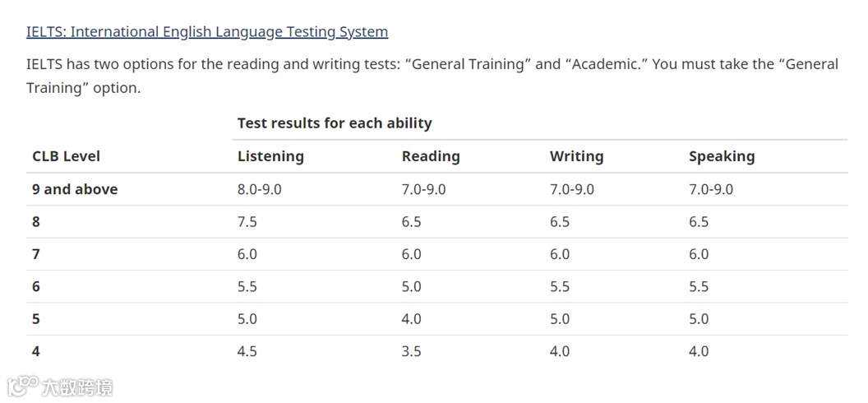The image size is (868, 403).
Task: Select the Listening score 7.5 cell
Action: point(247,222)
